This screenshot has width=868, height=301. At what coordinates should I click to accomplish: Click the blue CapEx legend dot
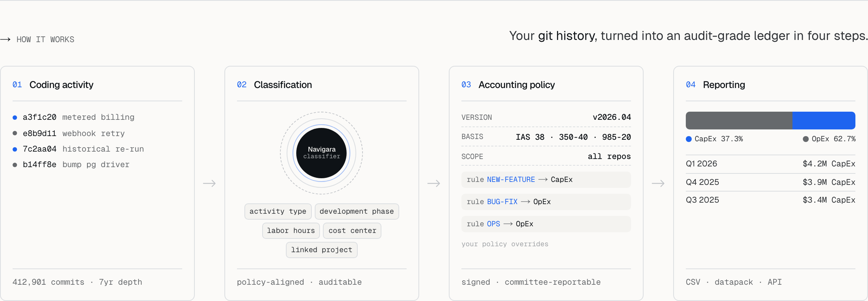[x=689, y=139]
